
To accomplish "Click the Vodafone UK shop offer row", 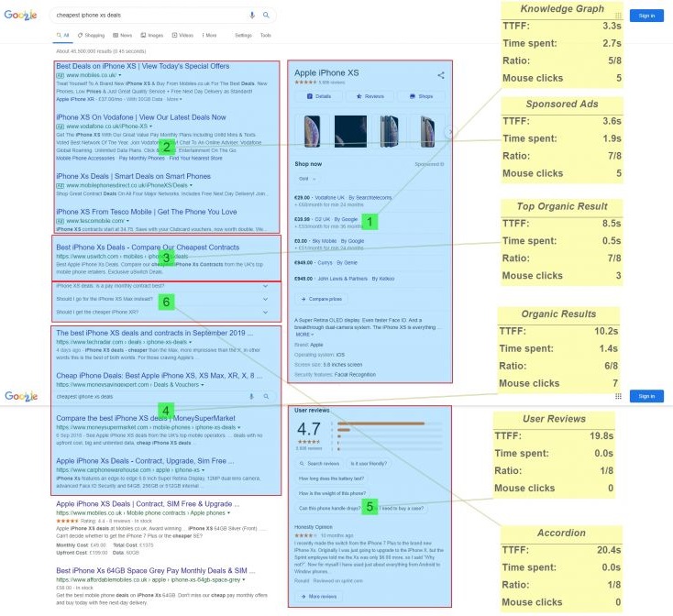I will pyautogui.click(x=370, y=201).
